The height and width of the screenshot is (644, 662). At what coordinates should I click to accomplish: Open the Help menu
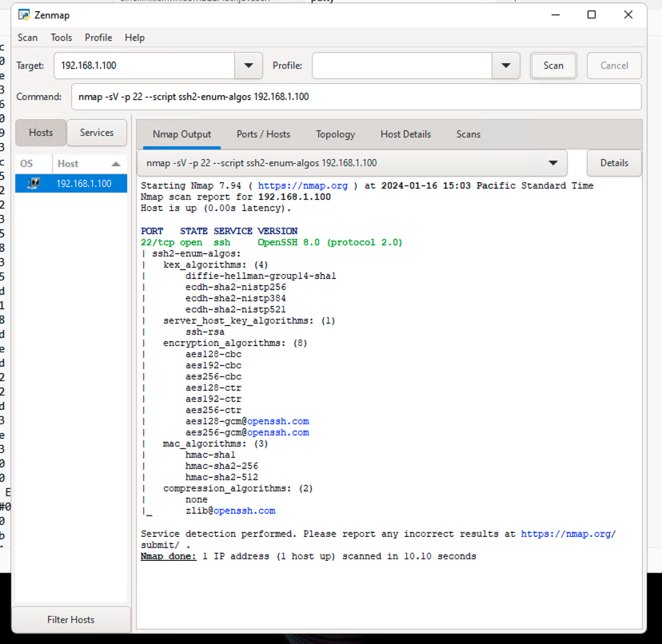click(135, 38)
